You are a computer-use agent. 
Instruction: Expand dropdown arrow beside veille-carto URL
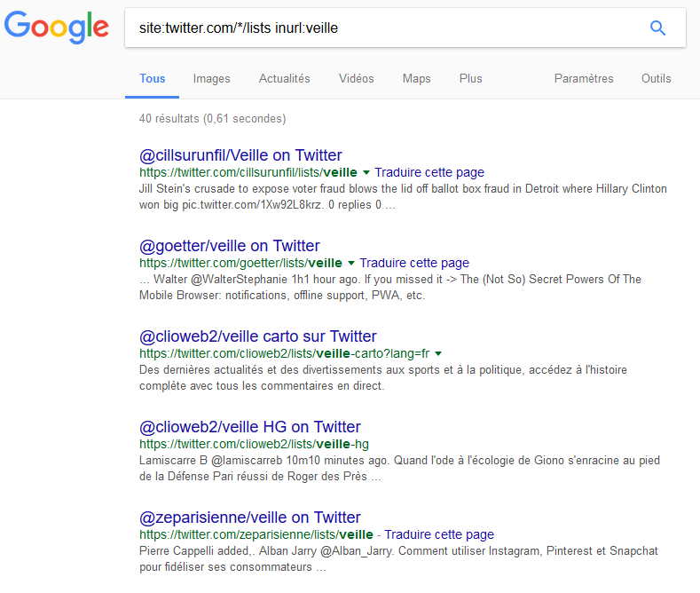pyautogui.click(x=438, y=353)
